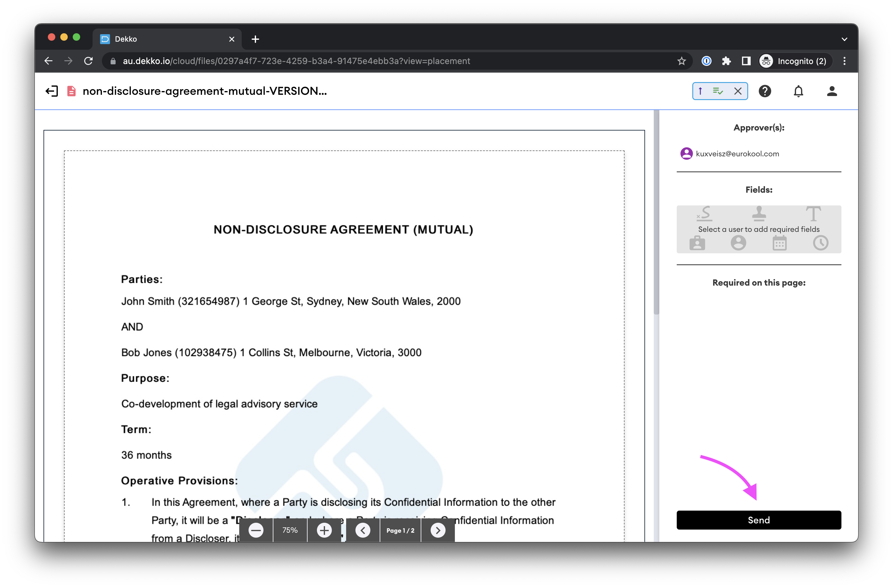
Task: Click the John Smith party line
Action: pyautogui.click(x=291, y=301)
